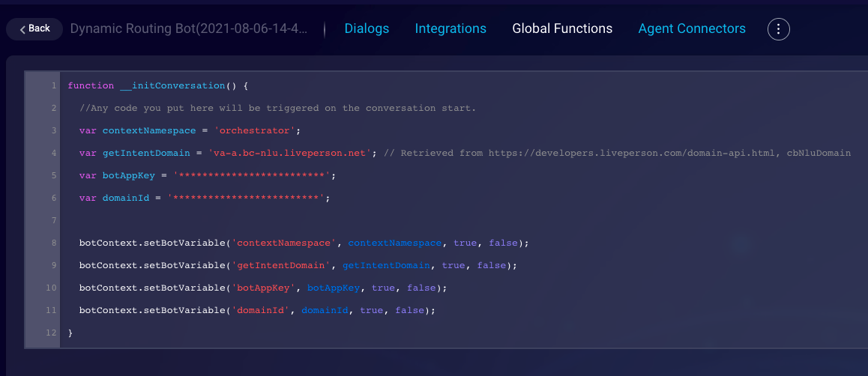Click the 'contextNamespace' string on line 8

point(284,243)
